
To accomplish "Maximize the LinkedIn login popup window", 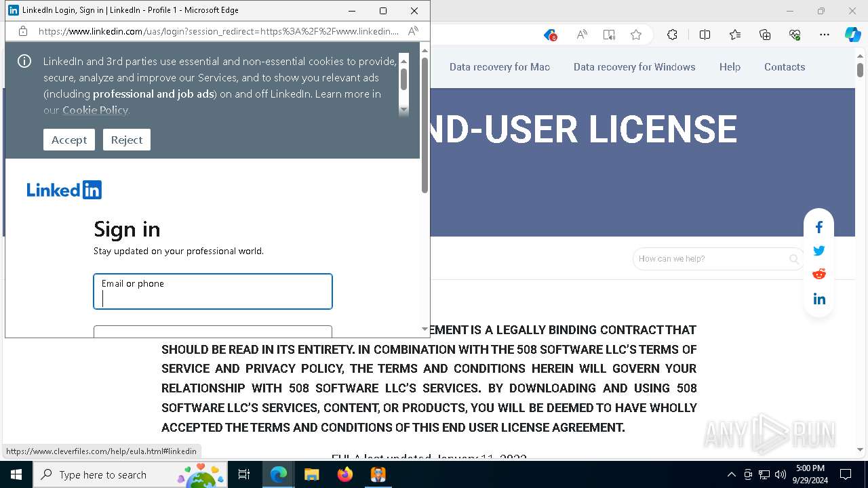I will pyautogui.click(x=383, y=11).
